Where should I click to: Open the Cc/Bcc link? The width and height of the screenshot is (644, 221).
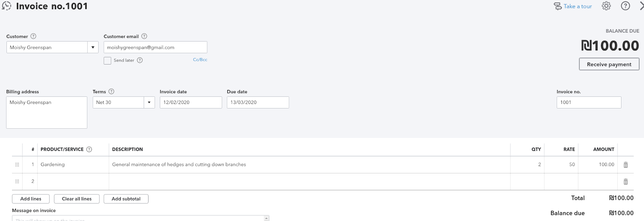pyautogui.click(x=200, y=60)
